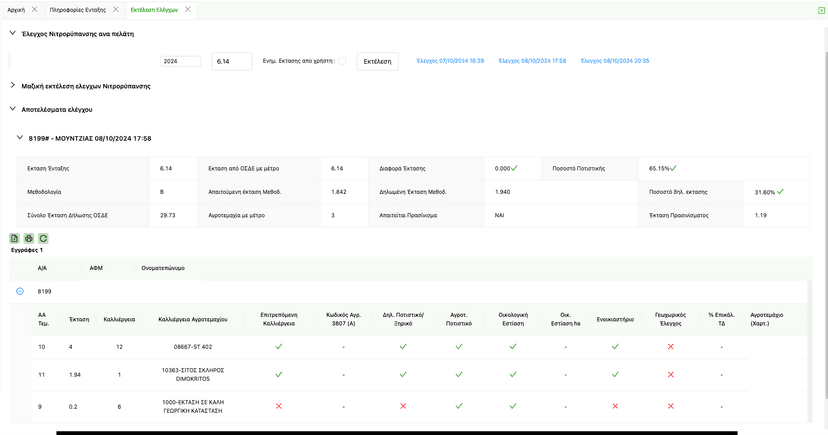Expand the Μαζική εκτέλεση ελέγχων Νιτρορύπανσης section
This screenshot has width=828, height=435.
(x=13, y=86)
